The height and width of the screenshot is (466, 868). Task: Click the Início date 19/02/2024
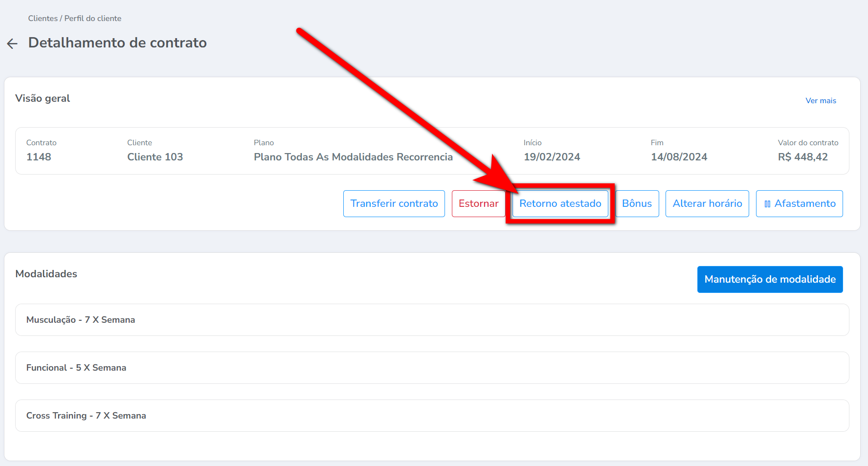(552, 157)
